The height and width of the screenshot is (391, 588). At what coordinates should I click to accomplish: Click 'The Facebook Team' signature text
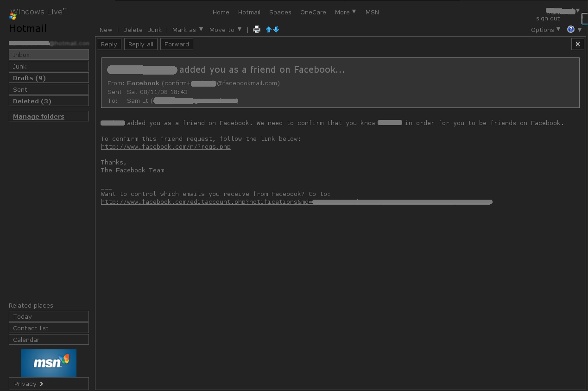pyautogui.click(x=133, y=170)
